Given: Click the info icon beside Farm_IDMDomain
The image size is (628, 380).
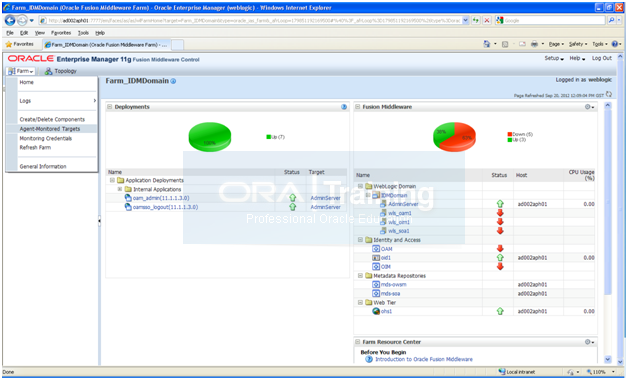Looking at the screenshot, I should tap(173, 81).
